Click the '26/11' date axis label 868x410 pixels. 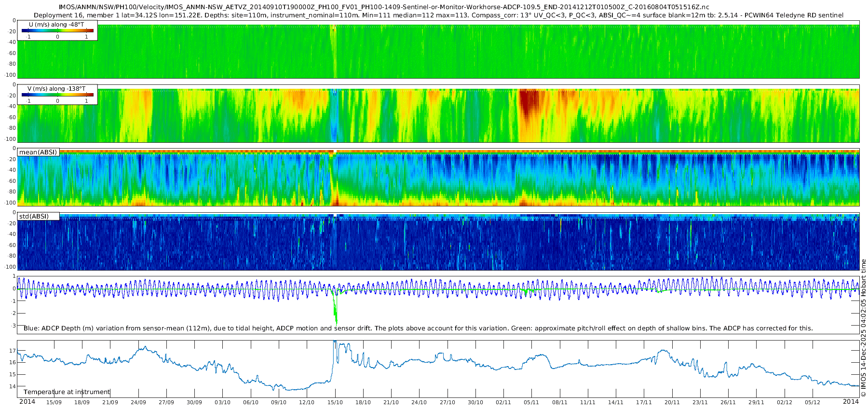[728, 402]
